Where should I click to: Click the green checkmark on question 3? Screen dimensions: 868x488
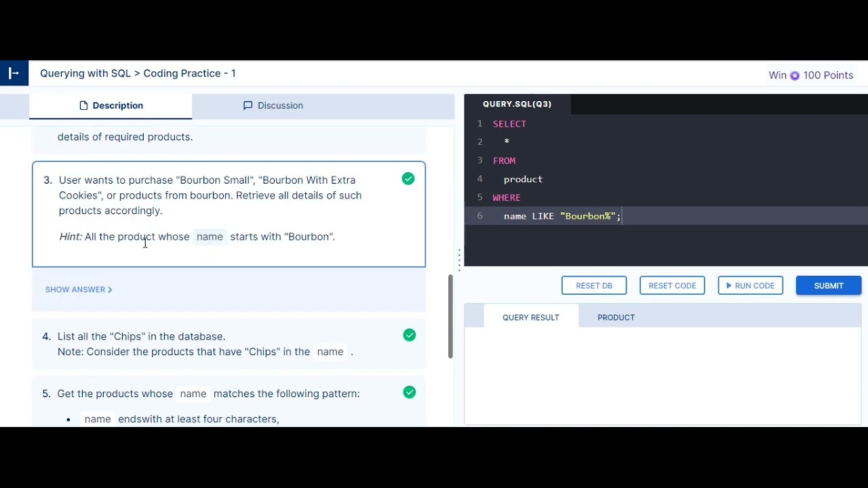point(408,179)
